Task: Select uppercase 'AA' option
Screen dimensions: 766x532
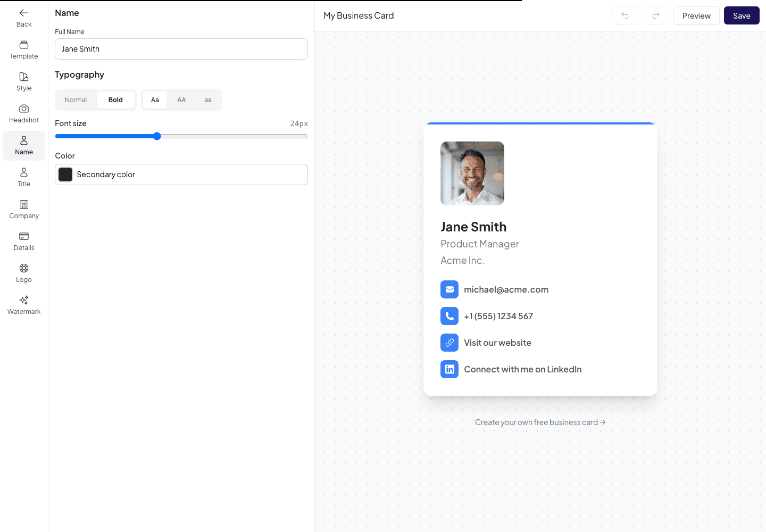Action: click(181, 100)
